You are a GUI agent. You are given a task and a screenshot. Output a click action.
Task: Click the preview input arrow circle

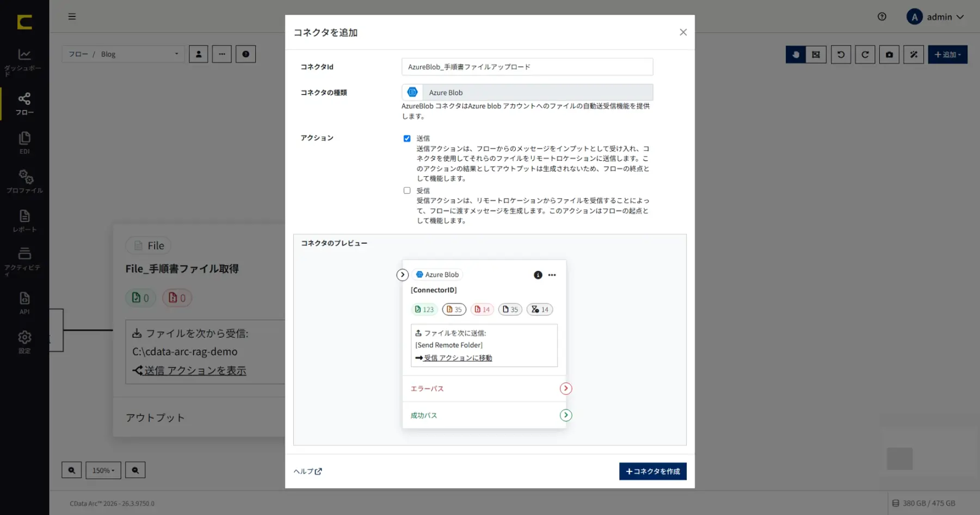coord(402,275)
